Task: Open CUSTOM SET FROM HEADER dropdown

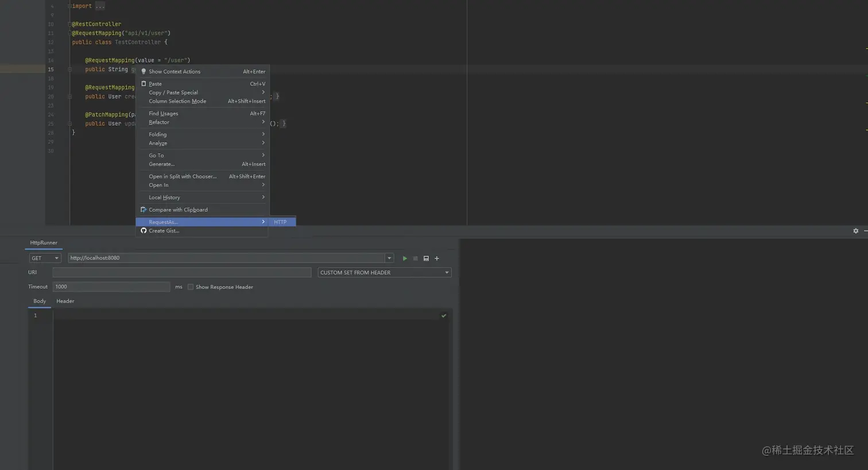Action: click(x=385, y=272)
